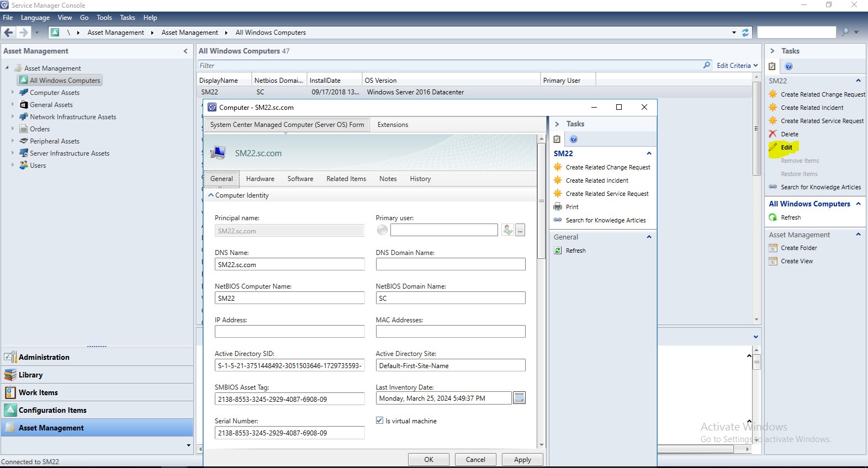The height and width of the screenshot is (468, 868).
Task: Open the Tools menu
Action: pos(104,18)
